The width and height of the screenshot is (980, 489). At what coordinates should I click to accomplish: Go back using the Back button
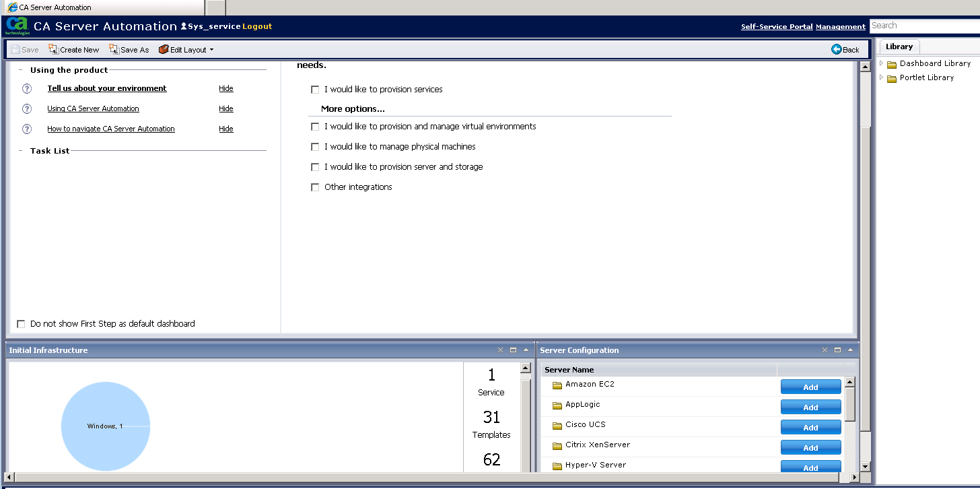845,49
